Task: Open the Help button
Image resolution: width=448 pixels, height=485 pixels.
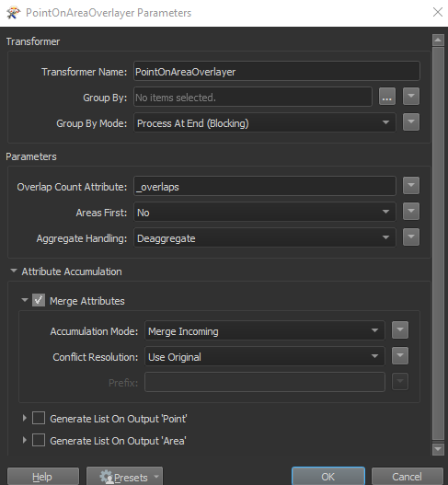Action: tap(43, 477)
